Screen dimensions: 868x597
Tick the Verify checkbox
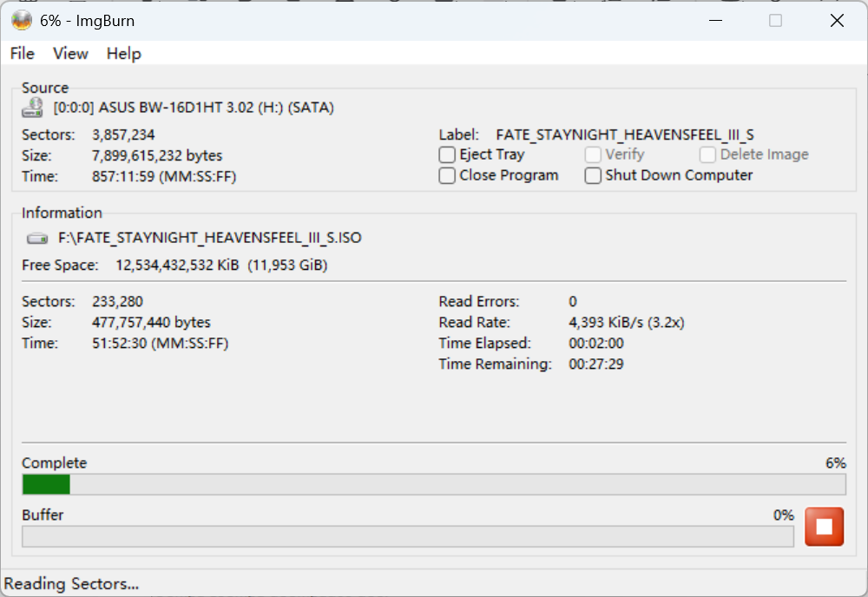coord(592,154)
